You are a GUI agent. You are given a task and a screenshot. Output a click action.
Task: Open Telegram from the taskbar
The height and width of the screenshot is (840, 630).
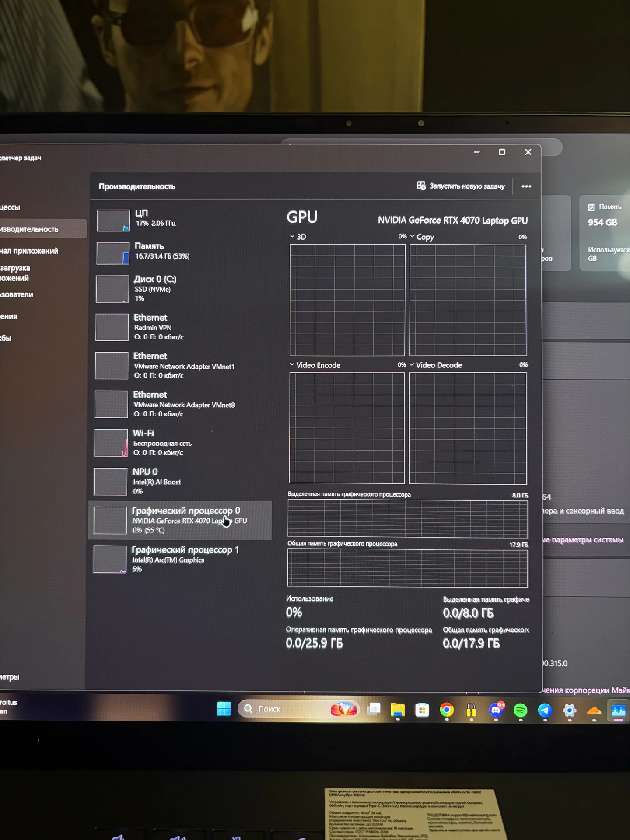(x=545, y=710)
